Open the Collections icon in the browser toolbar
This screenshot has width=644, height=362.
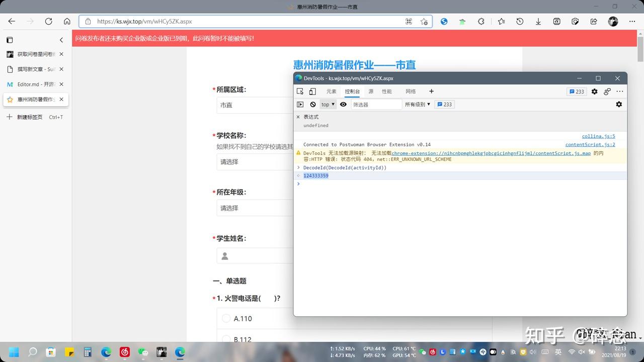pos(501,22)
